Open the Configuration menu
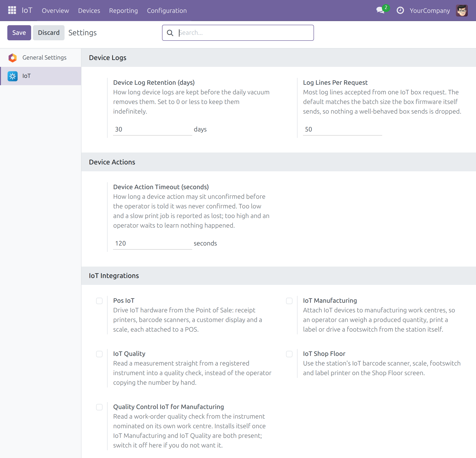 pyautogui.click(x=167, y=11)
